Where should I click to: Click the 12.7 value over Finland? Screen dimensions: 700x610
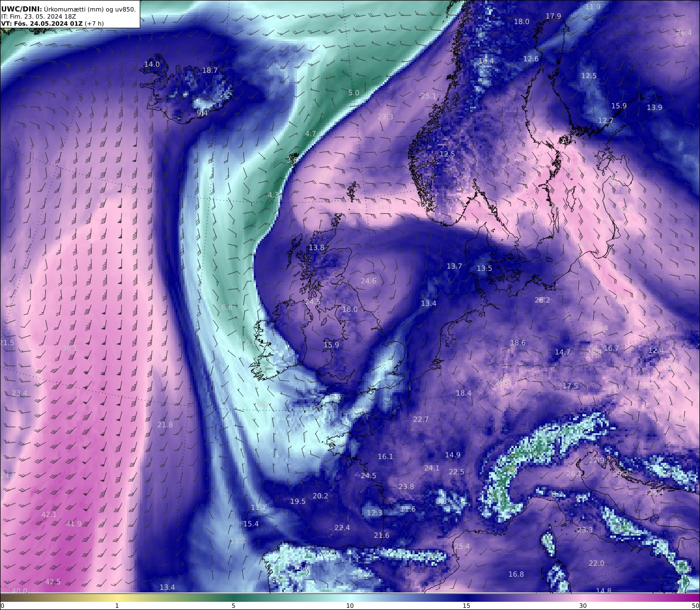(x=606, y=120)
